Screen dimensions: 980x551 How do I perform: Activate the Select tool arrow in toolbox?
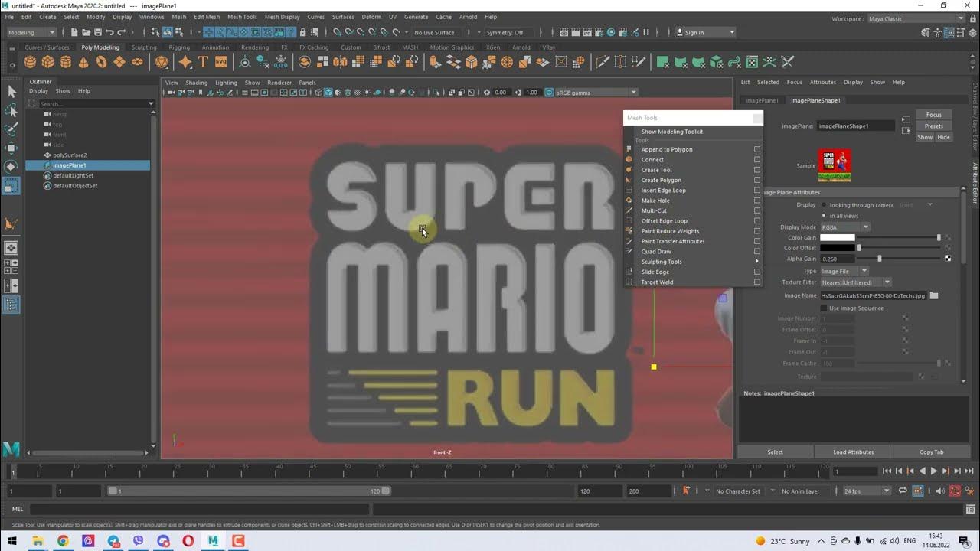pos(11,91)
